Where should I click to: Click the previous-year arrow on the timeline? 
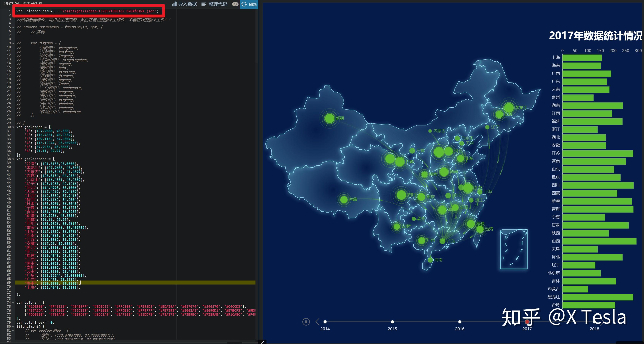click(317, 322)
